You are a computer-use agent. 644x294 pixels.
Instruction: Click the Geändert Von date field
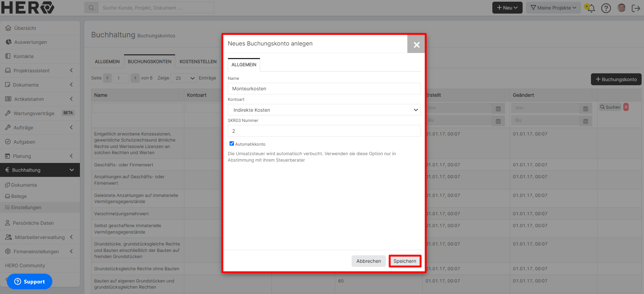click(x=545, y=108)
